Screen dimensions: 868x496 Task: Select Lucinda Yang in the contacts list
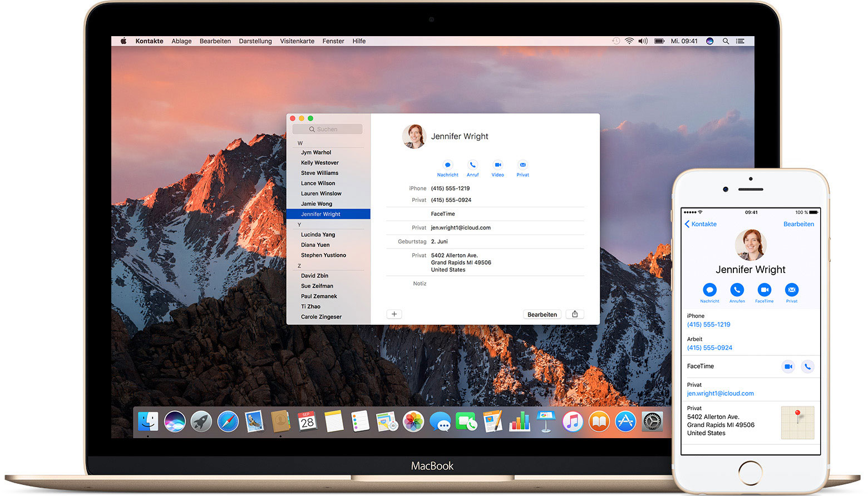(317, 234)
